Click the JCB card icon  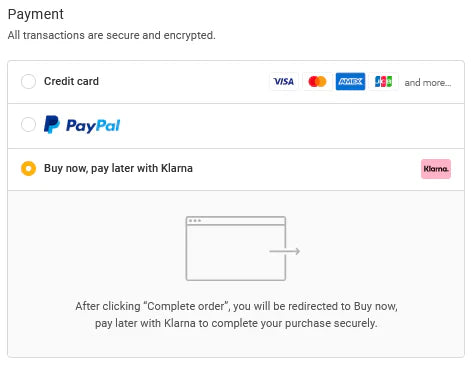[383, 82]
